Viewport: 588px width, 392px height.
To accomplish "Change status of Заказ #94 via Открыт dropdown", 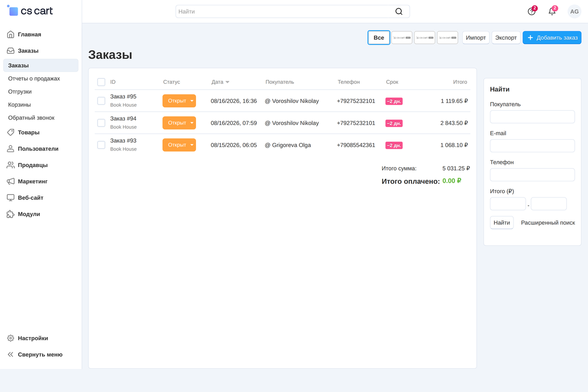I will (179, 123).
